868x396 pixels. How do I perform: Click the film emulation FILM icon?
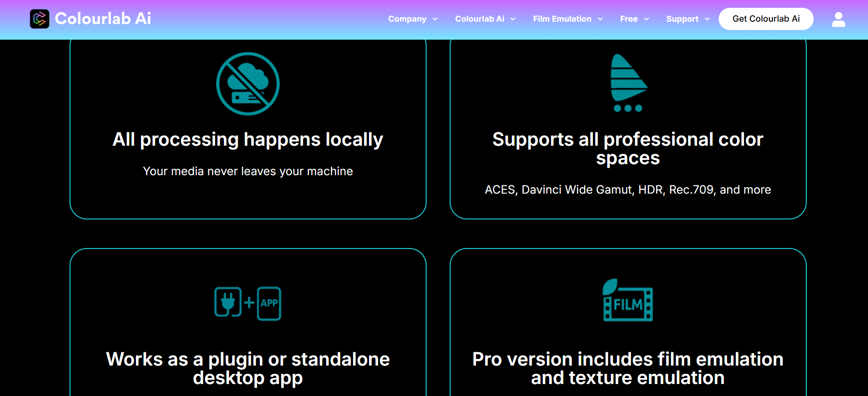(628, 301)
